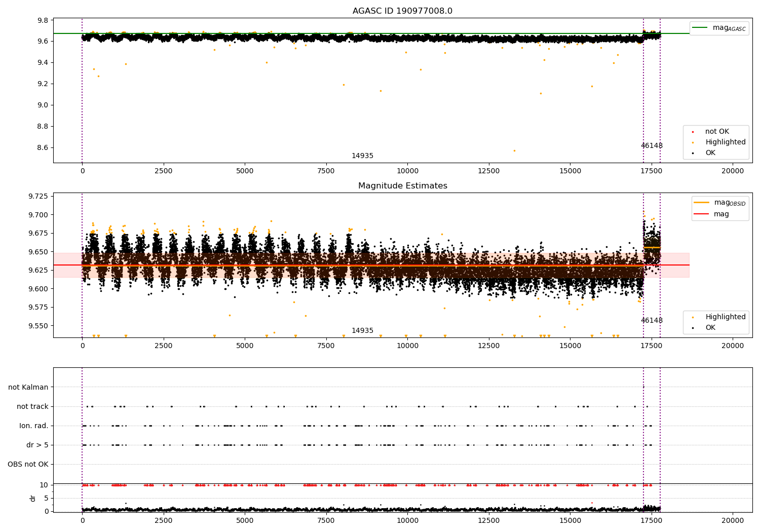Click the plot title AGASC ID 190977008.0

click(402, 11)
